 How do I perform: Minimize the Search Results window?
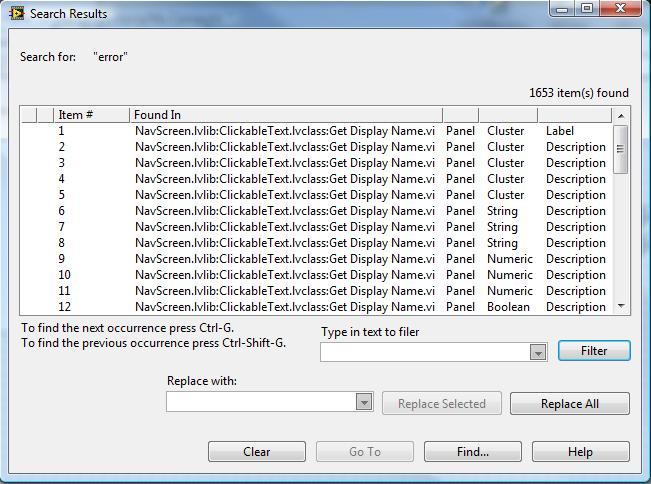[x=562, y=9]
